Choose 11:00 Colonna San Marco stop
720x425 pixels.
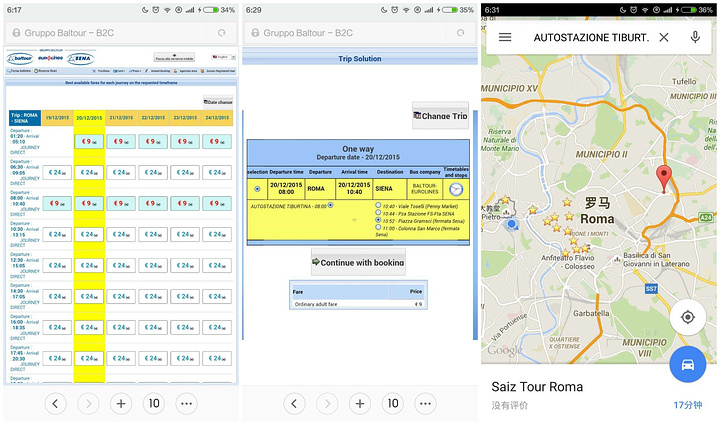(x=378, y=227)
